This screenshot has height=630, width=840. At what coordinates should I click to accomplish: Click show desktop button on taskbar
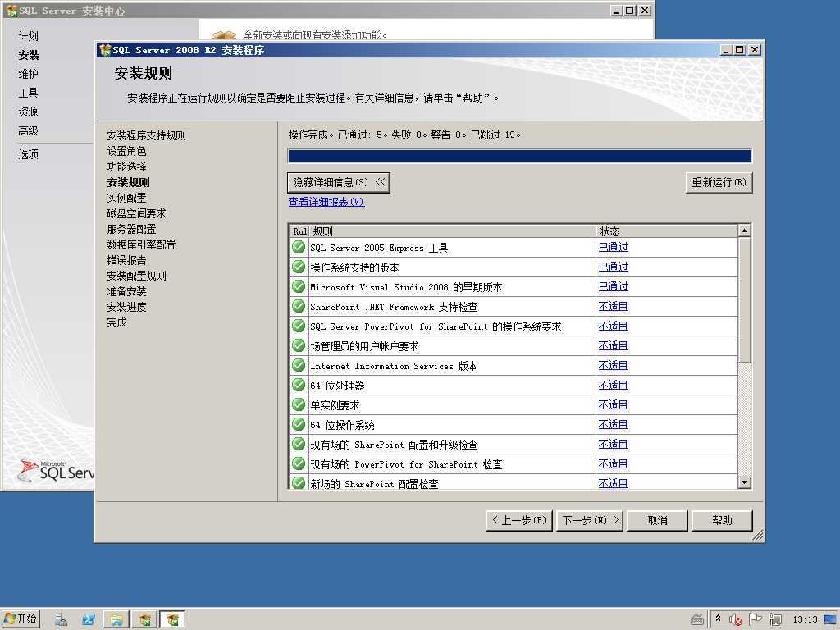[831, 620]
